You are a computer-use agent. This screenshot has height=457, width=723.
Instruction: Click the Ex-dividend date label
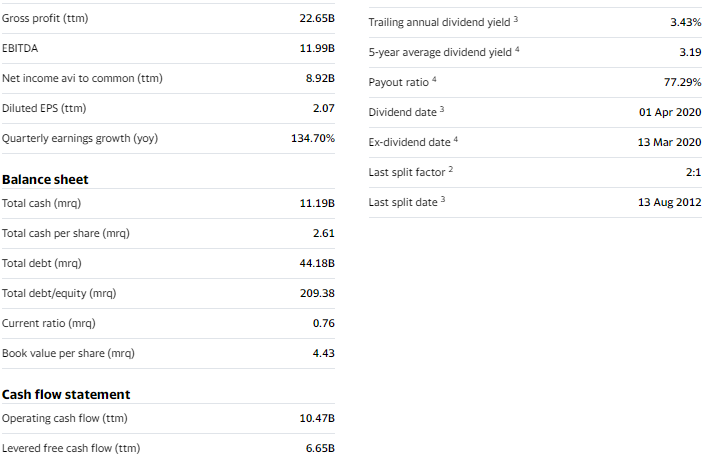click(409, 142)
